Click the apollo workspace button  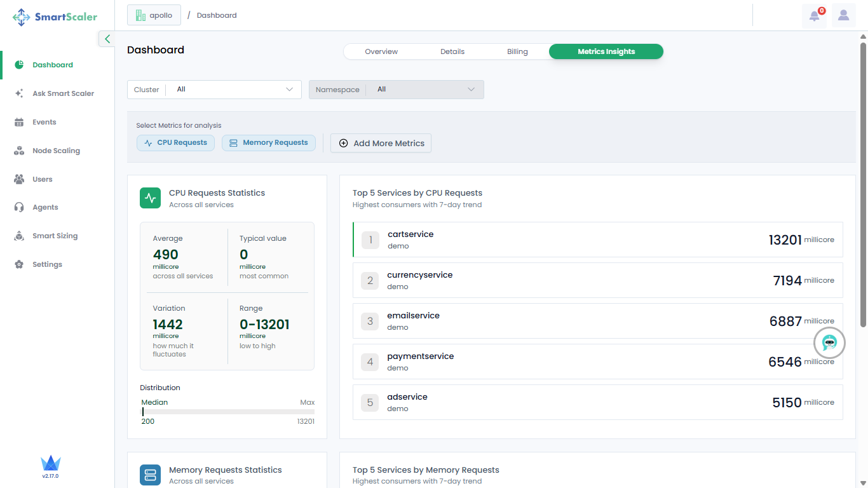tap(154, 15)
